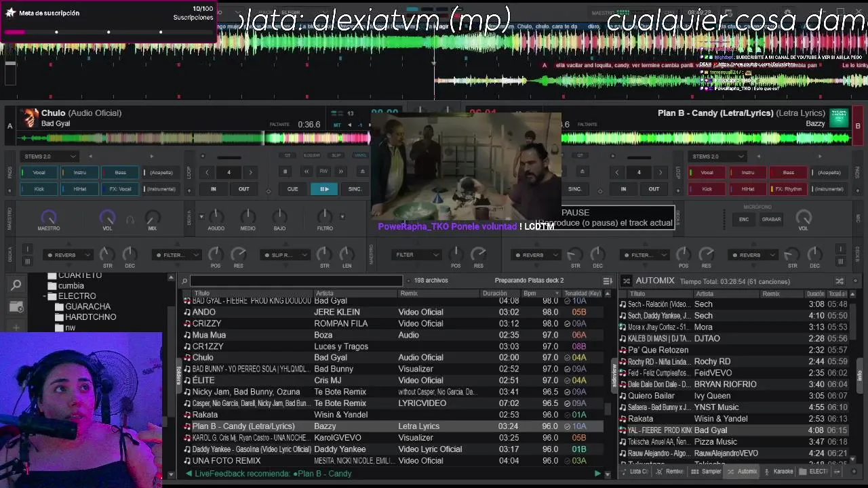This screenshot has width=868, height=488.
Task: Click the headphones cue icon near VOL
Action: click(x=130, y=220)
